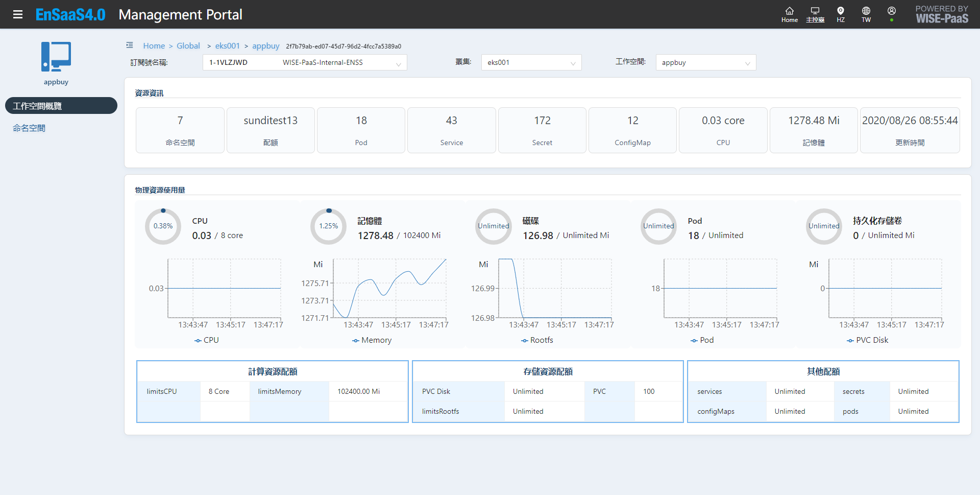Viewport: 980px width, 495px height.
Task: Click the WISE-PaaS logo
Action: (x=942, y=14)
